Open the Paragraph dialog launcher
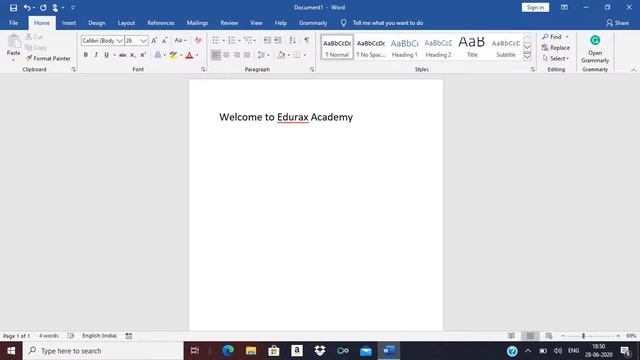 coord(312,70)
